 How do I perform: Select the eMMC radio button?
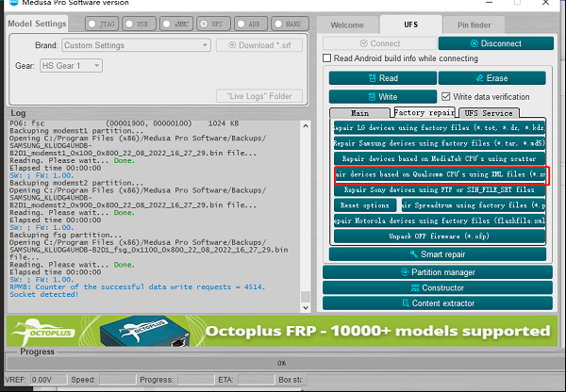(166, 24)
